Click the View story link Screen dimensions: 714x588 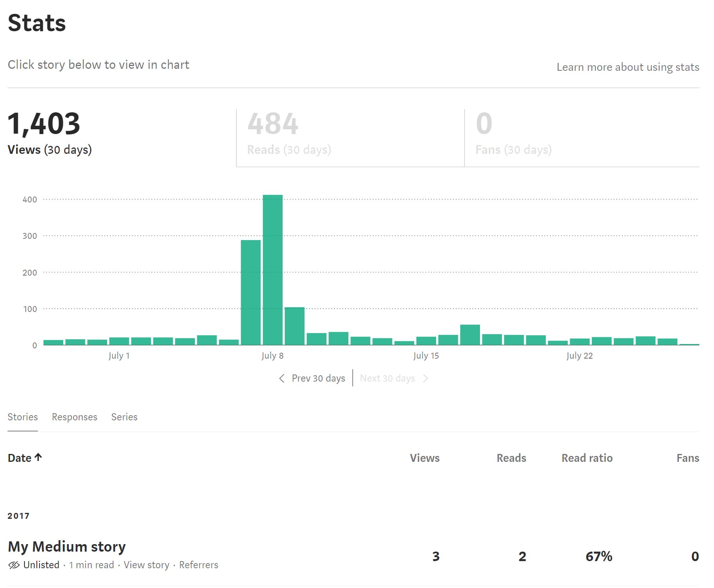(146, 565)
